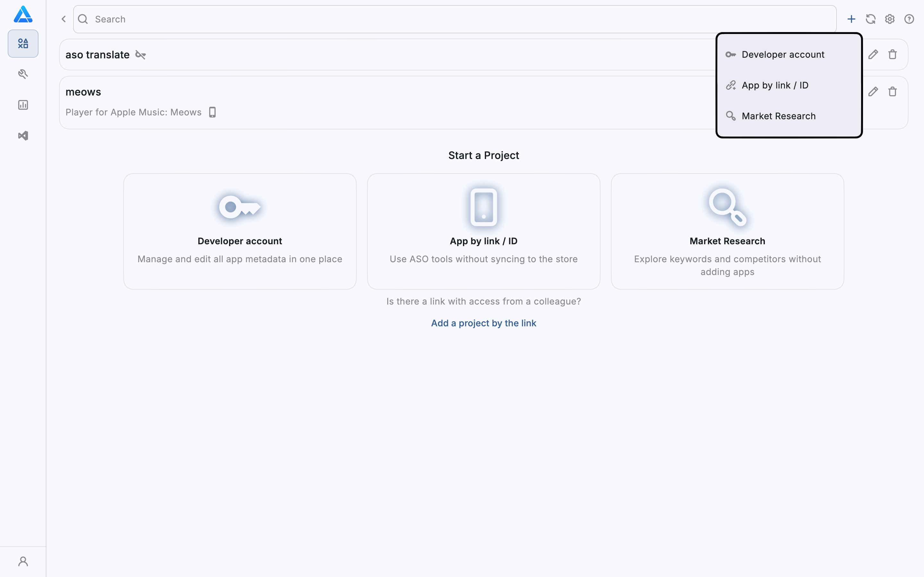Select Developer account from dropdown menu
This screenshot has width=924, height=577.
783,54
